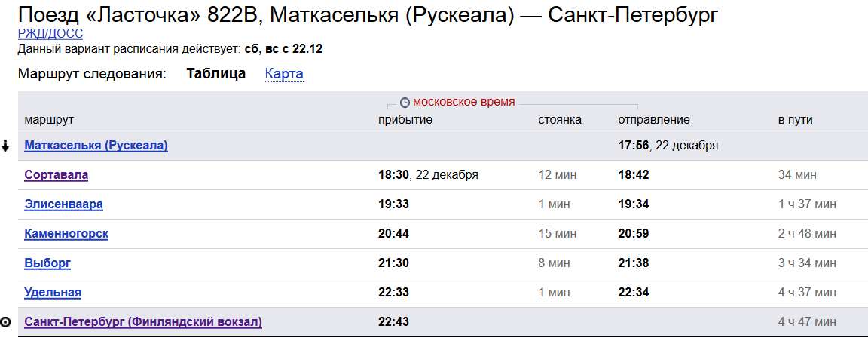Image resolution: width=868 pixels, height=341 pixels.
Task: Open the Маткаселькя (Рускеала) station link
Action: tap(96, 146)
